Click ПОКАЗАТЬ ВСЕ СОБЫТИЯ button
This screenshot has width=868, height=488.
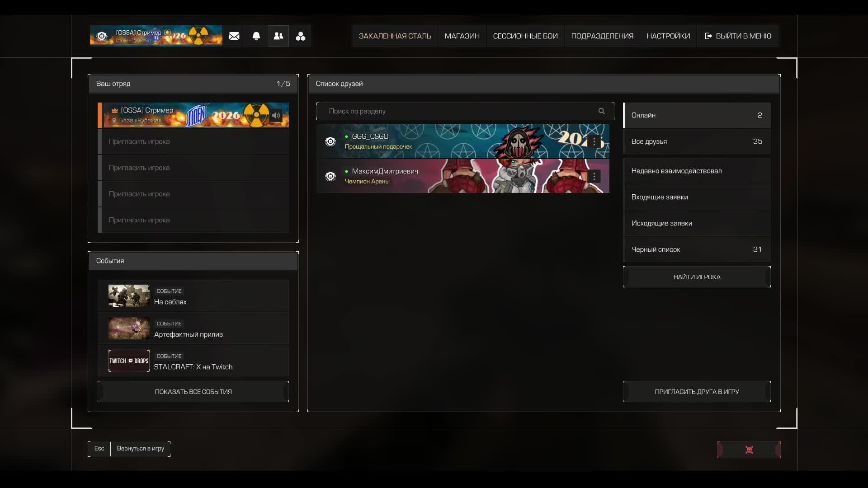[193, 392]
